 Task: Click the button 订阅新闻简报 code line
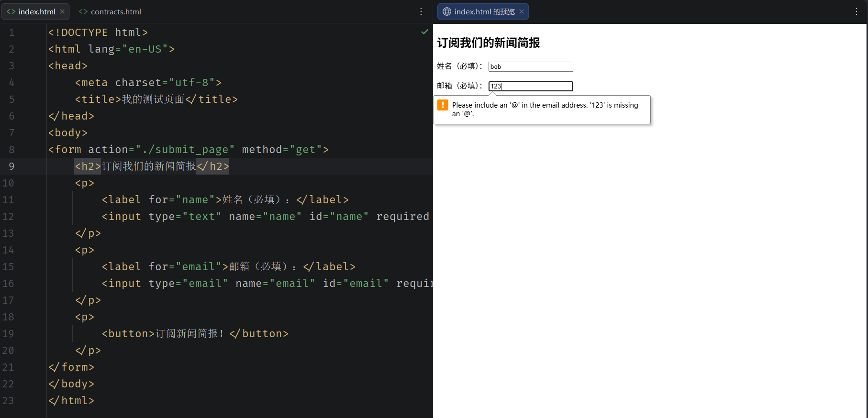coord(195,334)
